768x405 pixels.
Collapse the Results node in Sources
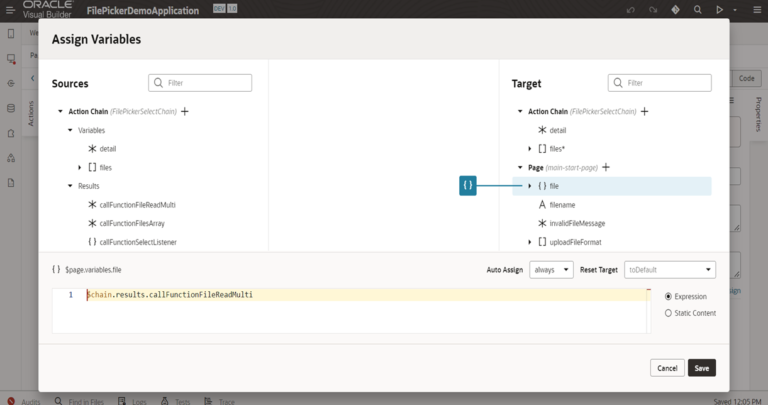click(x=70, y=186)
